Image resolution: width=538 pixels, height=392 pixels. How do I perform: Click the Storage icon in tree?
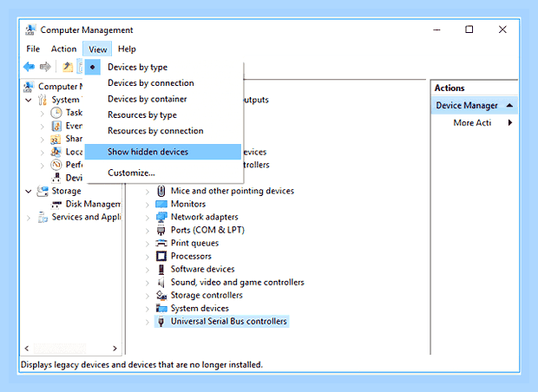click(x=43, y=191)
